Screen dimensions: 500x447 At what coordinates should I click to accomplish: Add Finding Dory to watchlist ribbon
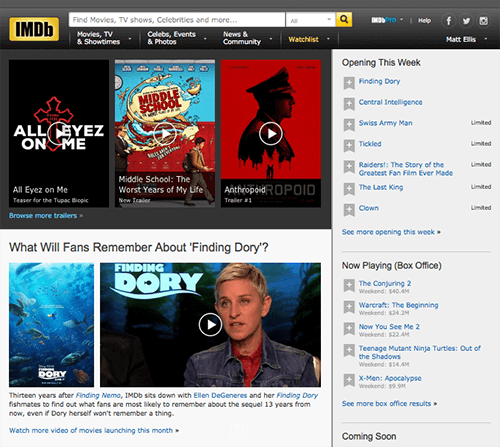(349, 83)
